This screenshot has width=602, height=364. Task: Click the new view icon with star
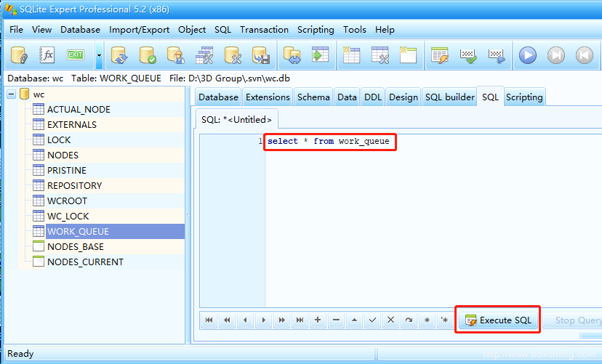coord(408,55)
